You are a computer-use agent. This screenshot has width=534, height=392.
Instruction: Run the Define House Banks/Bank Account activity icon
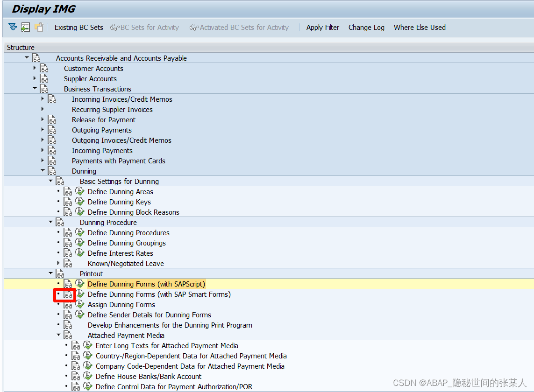88,376
